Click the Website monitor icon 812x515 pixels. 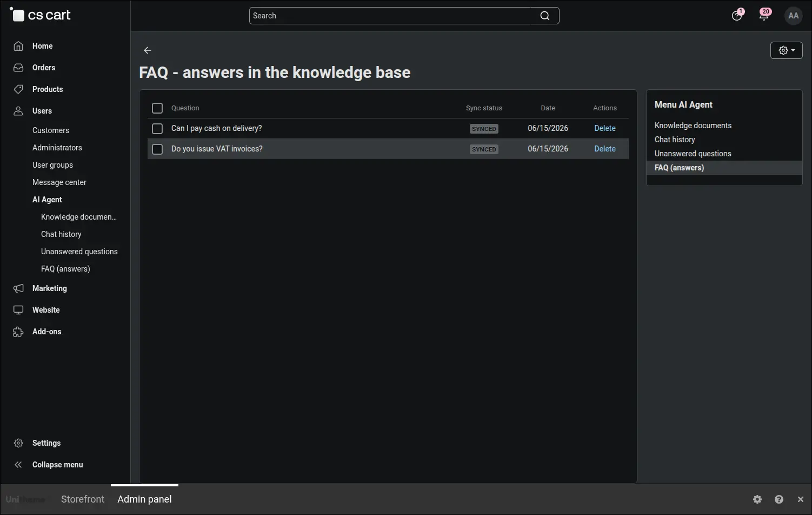(18, 310)
